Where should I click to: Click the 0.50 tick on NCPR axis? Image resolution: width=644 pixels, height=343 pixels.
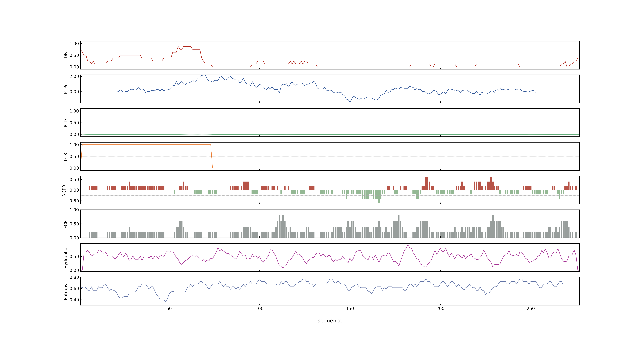pos(74,179)
